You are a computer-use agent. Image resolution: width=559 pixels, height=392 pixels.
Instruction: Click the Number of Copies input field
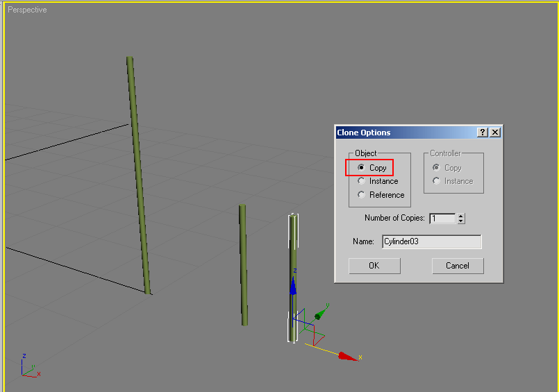[442, 219]
